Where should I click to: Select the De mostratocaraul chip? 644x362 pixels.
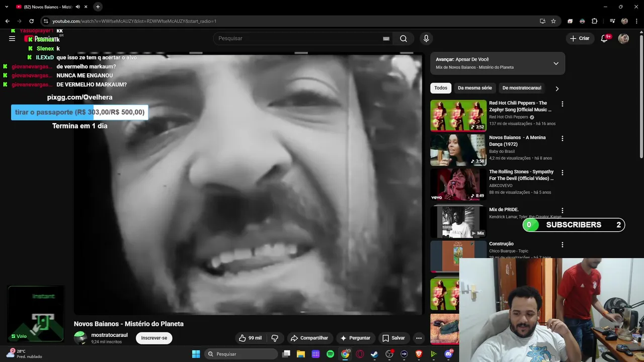click(x=522, y=88)
